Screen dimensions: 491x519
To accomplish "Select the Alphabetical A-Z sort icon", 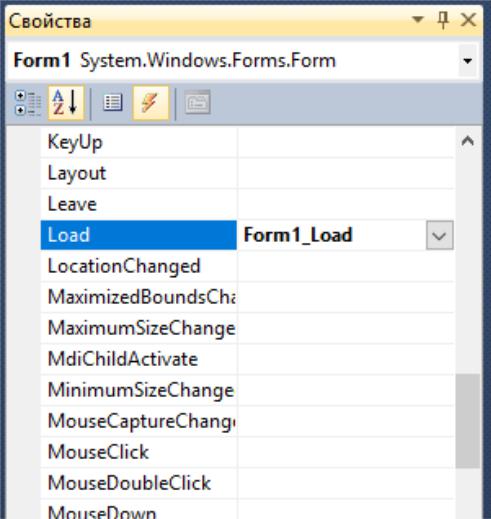I will pyautogui.click(x=66, y=103).
